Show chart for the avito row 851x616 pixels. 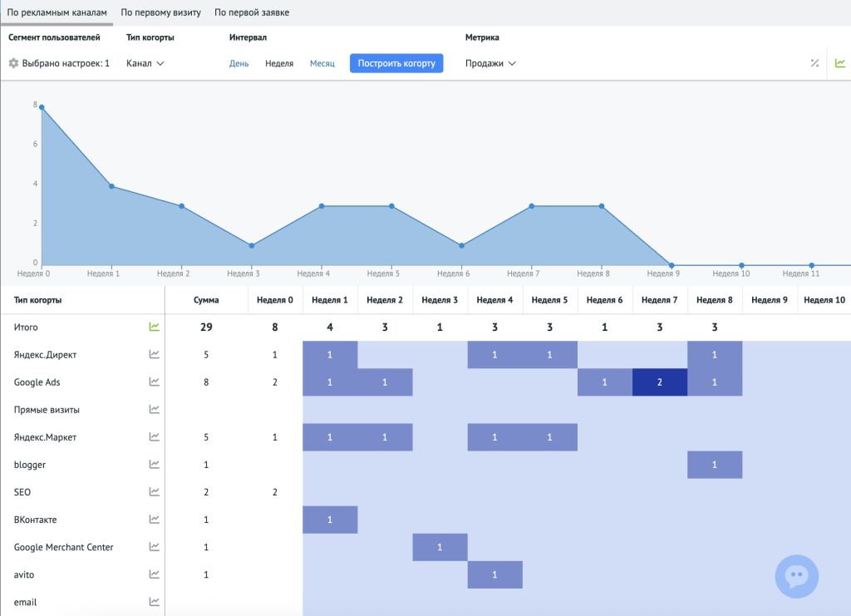pos(154,574)
